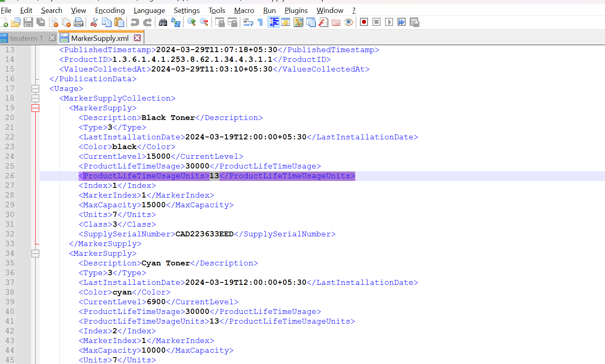Close the MarkerSupply.xml tab
Image resolution: width=605 pixels, height=364 pixels.
tap(137, 38)
